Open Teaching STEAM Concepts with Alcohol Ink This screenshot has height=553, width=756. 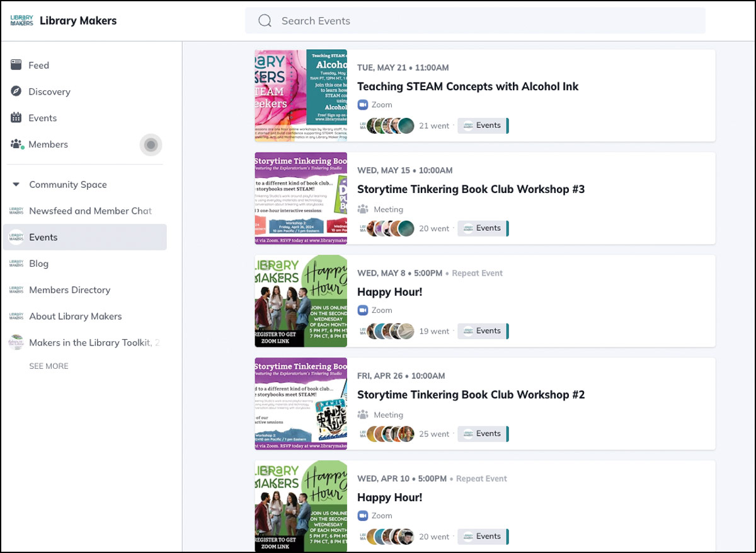click(x=467, y=86)
